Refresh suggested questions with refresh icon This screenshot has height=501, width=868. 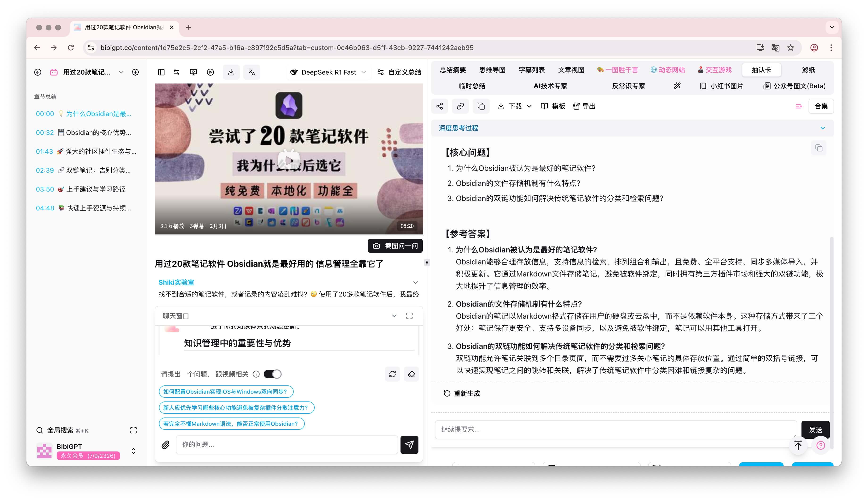point(392,374)
